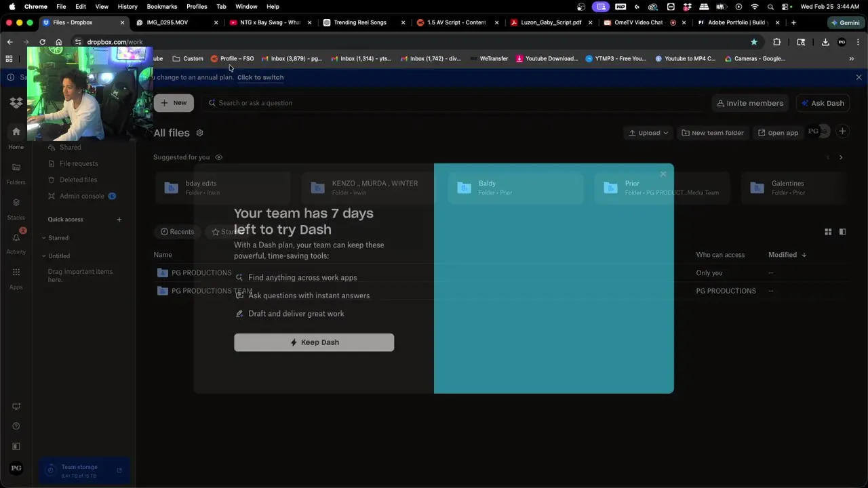Open Chrome downloads icon
This screenshot has height=488, width=868.
(825, 42)
